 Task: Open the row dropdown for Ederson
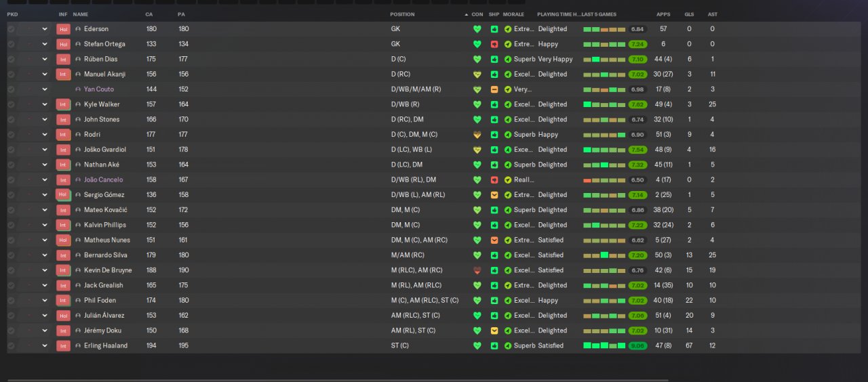[45, 29]
